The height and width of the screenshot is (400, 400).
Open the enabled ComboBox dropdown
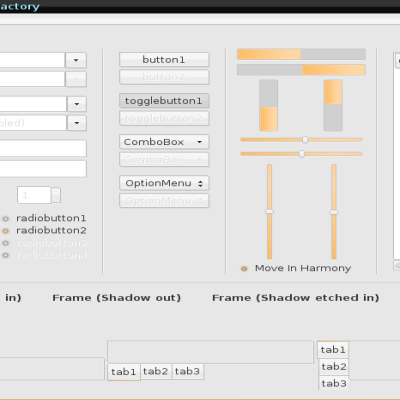(x=164, y=142)
